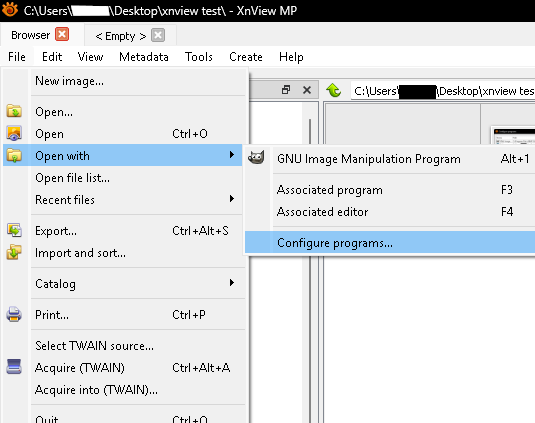
Task: Open the Tools menu
Action: [x=199, y=57]
